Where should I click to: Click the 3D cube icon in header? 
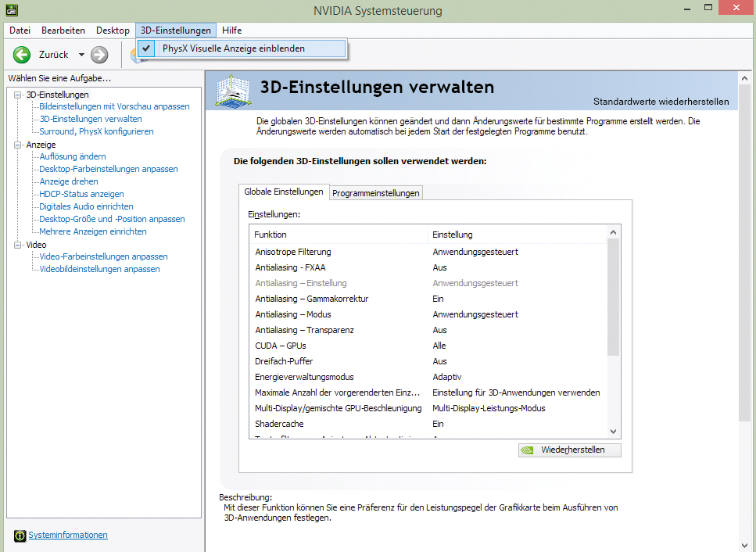233,91
